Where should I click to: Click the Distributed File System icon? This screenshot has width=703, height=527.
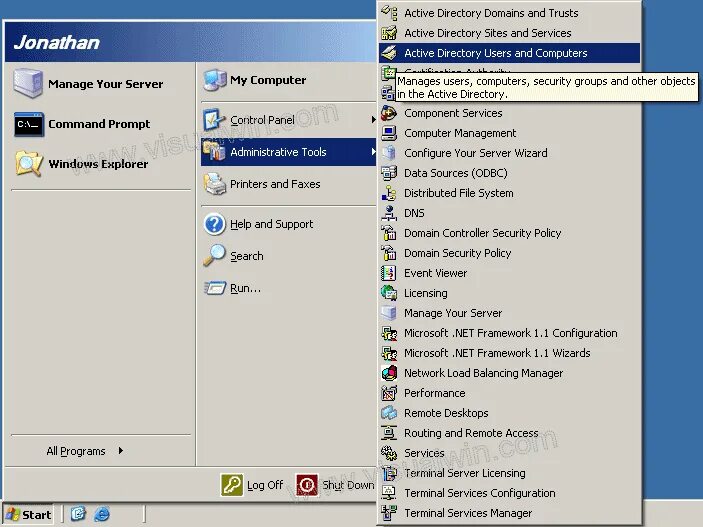[x=389, y=193]
